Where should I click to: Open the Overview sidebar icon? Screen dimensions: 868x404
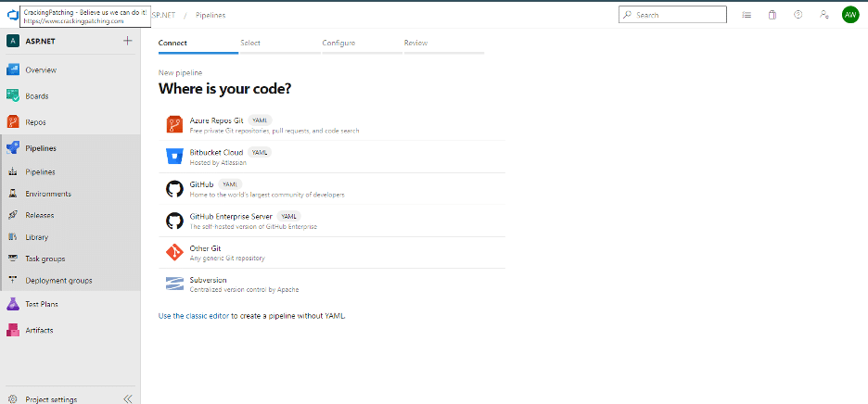coord(13,70)
